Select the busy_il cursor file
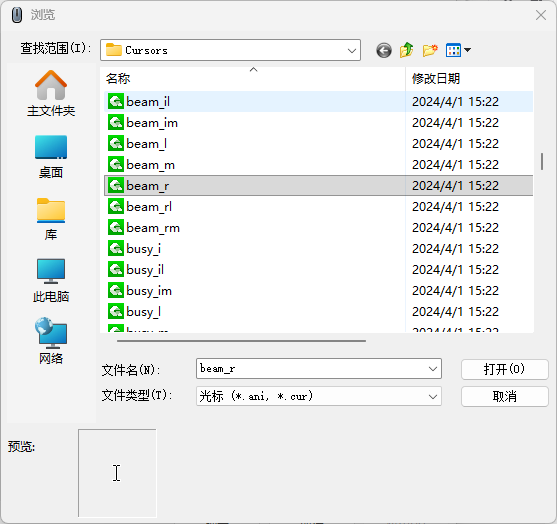This screenshot has width=557, height=524. (x=318, y=270)
